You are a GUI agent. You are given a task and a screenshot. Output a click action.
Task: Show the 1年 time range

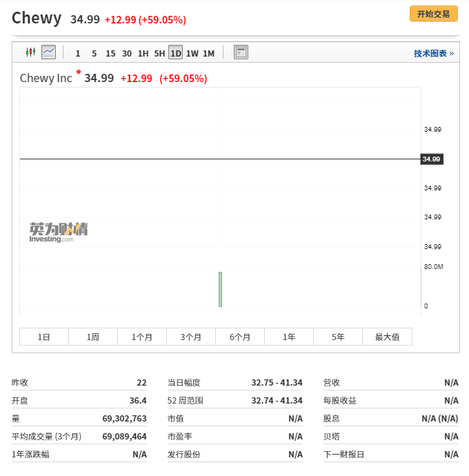click(289, 337)
